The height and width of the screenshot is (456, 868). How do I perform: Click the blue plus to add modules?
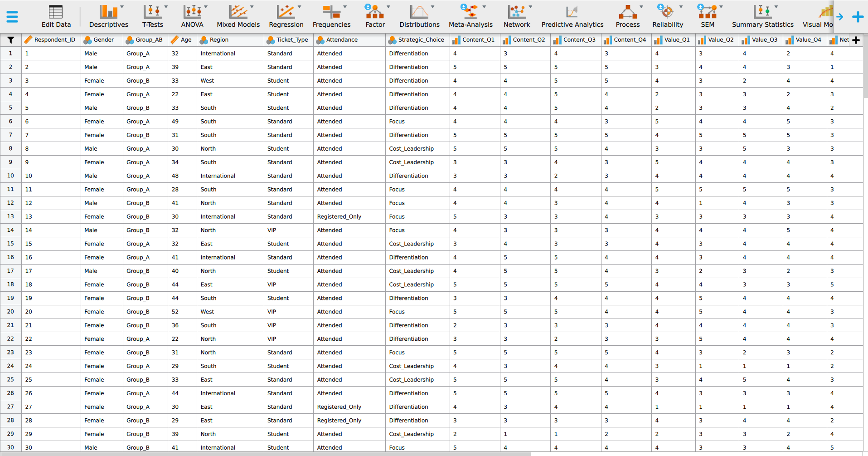tap(858, 17)
